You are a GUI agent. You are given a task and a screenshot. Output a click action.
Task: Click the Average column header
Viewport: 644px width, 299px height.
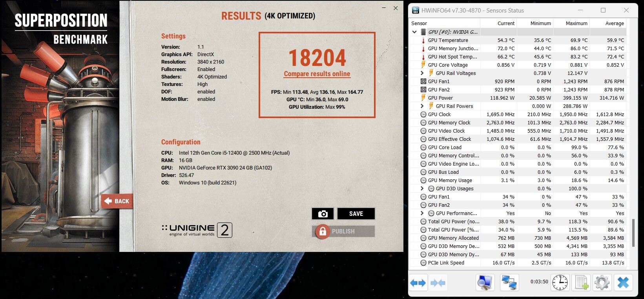tap(608, 23)
